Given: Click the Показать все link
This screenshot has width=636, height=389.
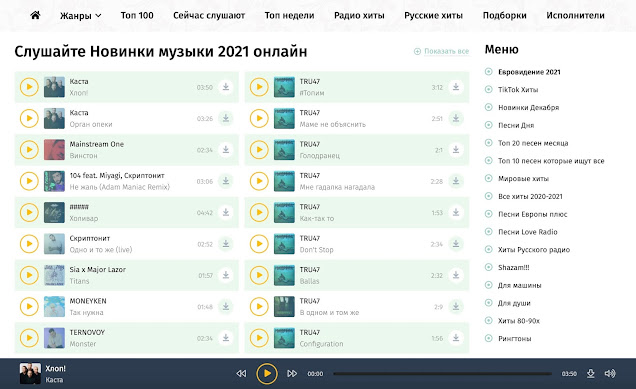Looking at the screenshot, I should coord(441,52).
